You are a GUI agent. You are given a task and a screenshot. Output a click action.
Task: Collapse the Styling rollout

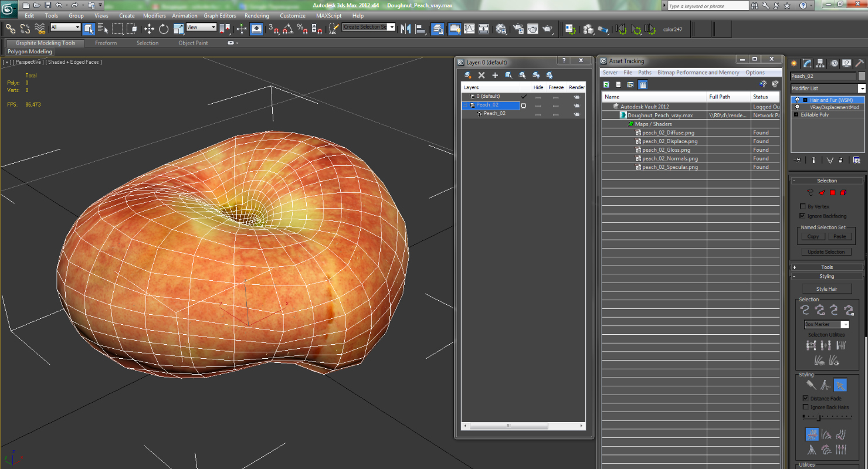pos(827,276)
